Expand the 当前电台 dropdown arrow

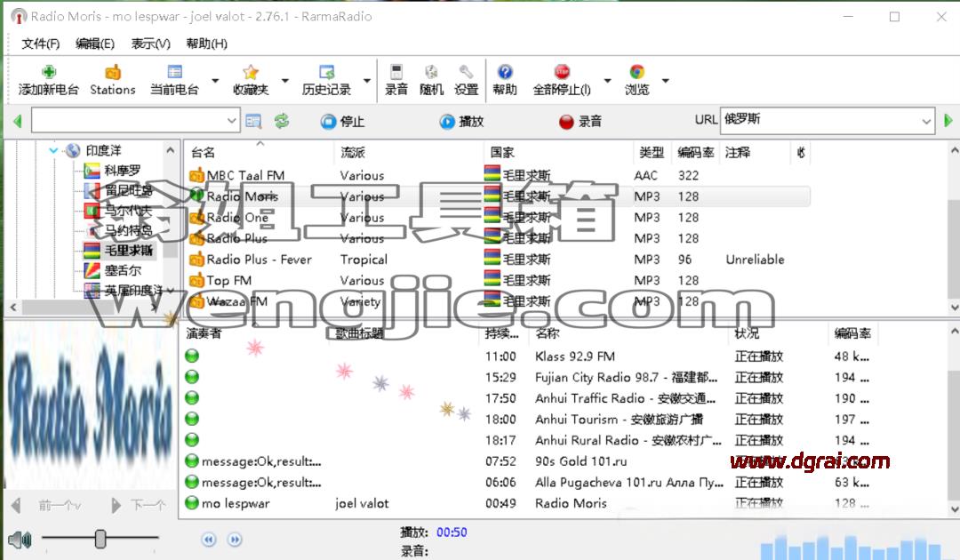[215, 80]
